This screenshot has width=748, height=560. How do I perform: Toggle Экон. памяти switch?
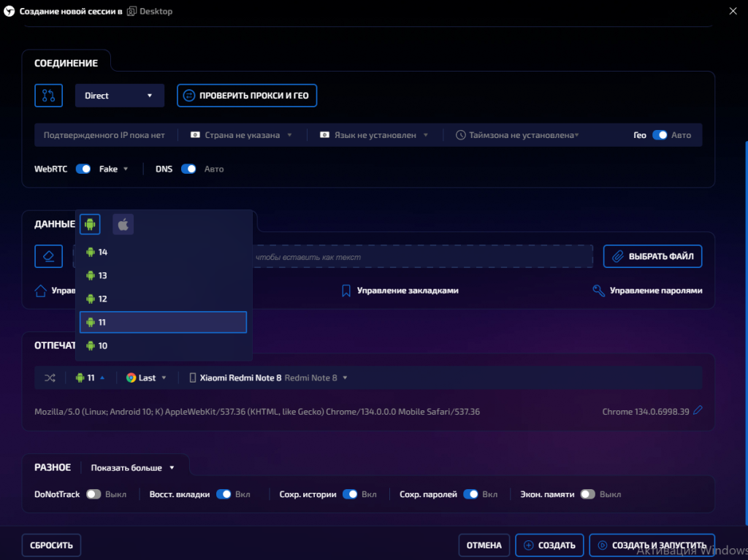pos(588,494)
